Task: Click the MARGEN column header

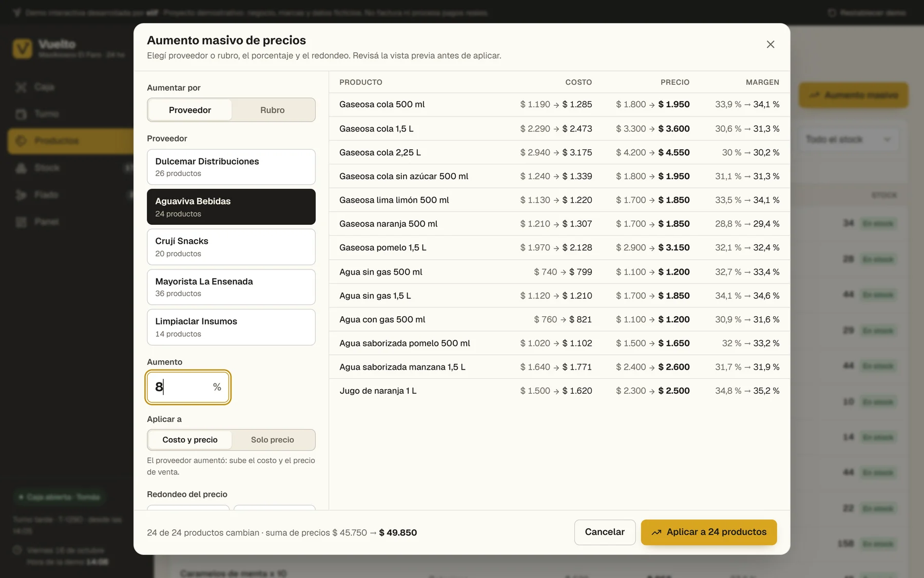Action: (762, 82)
